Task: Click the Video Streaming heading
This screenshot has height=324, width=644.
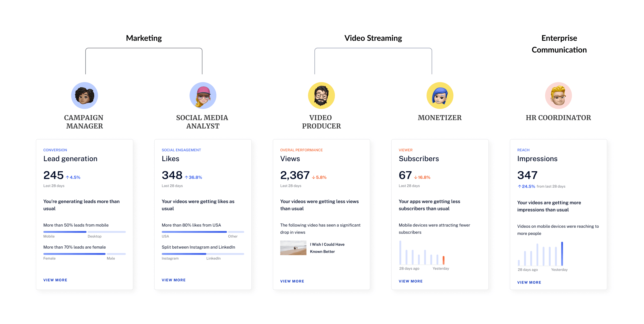Action: pyautogui.click(x=373, y=38)
